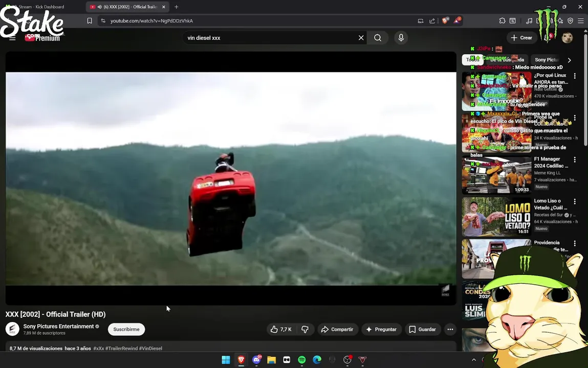Image resolution: width=588 pixels, height=368 pixels.
Task: Open options for F1 Manager 2024 video
Action: pos(575,160)
